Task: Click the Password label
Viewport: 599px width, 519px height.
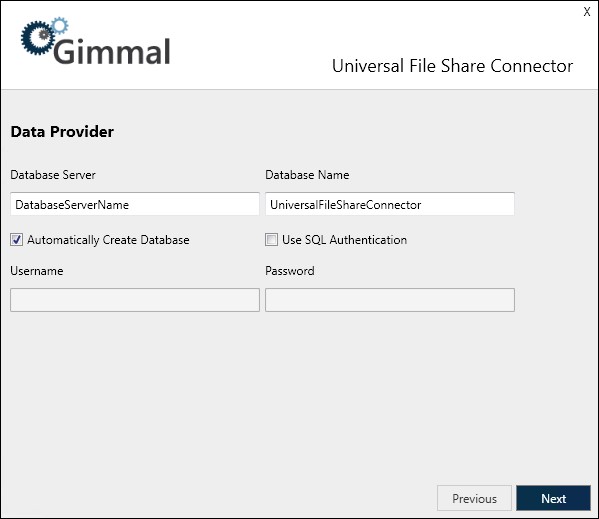Action: [x=290, y=271]
